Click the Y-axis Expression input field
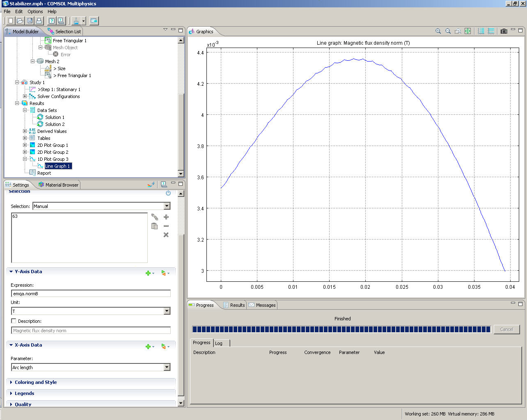 click(90, 294)
